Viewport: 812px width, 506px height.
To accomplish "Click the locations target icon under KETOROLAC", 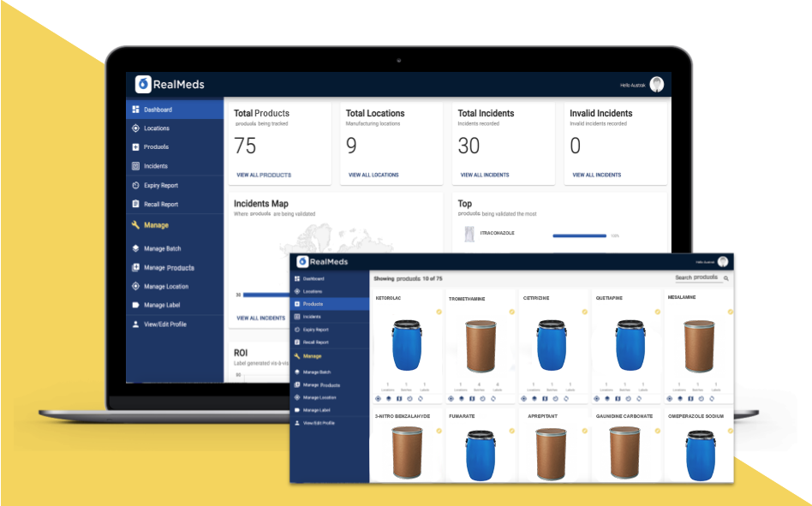I will [378, 398].
